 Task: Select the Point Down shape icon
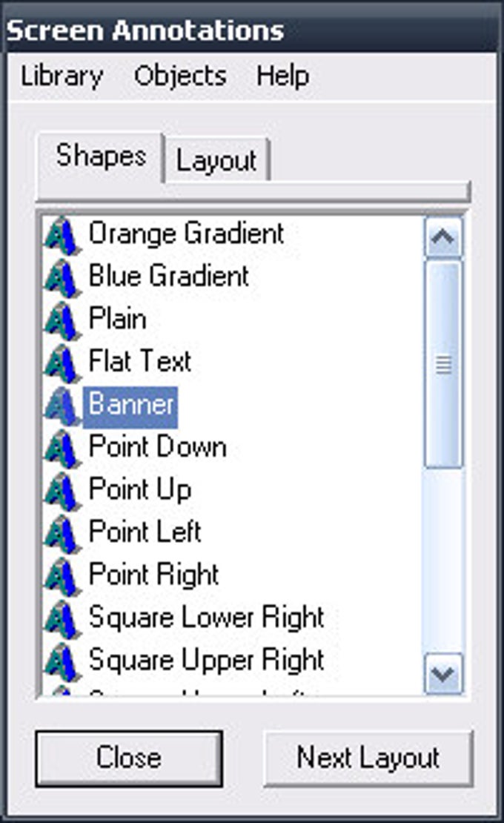coord(62,449)
